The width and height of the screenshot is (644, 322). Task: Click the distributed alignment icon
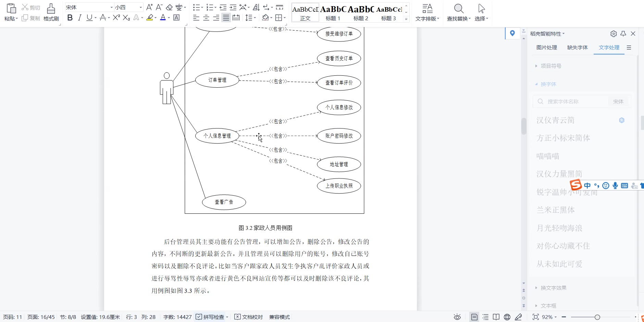tap(236, 18)
